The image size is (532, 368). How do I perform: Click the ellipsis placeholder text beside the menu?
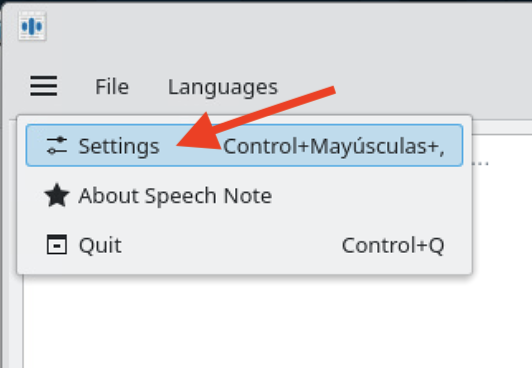tap(481, 163)
